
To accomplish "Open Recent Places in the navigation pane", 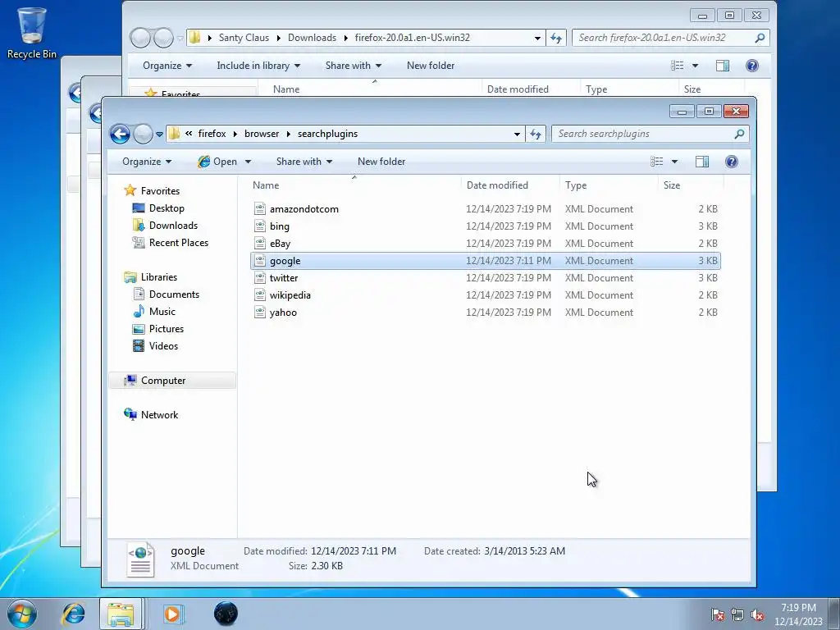I will [x=178, y=243].
